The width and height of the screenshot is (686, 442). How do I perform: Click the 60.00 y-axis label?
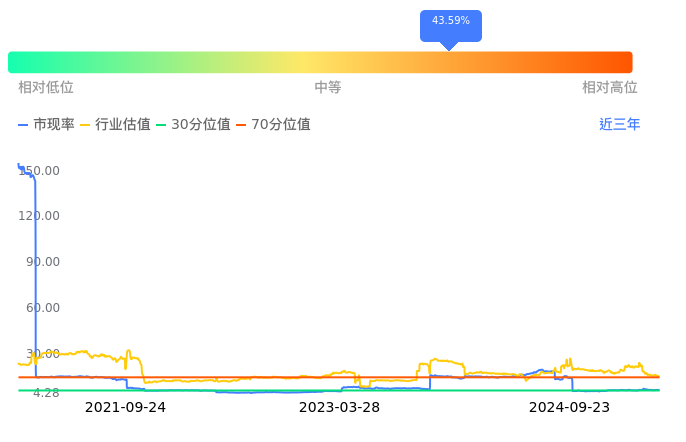43,308
